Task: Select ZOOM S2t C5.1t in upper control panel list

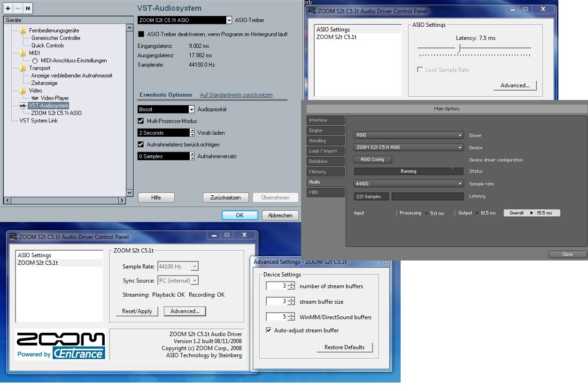Action: 336,37
